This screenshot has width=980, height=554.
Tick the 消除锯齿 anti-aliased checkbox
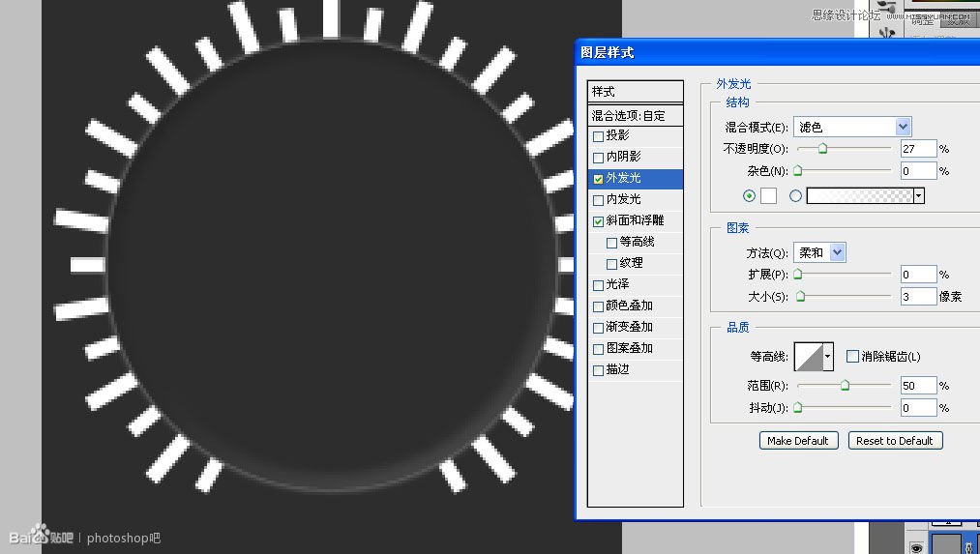tap(852, 356)
